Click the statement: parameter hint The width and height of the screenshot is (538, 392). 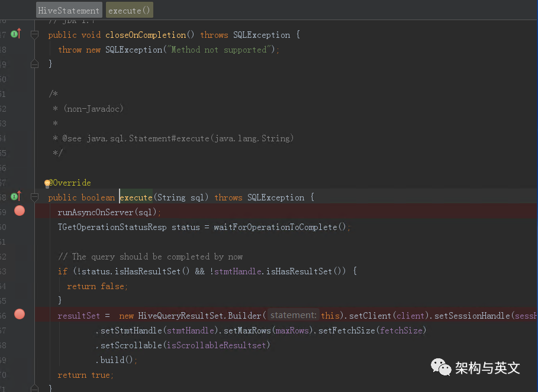click(x=294, y=315)
